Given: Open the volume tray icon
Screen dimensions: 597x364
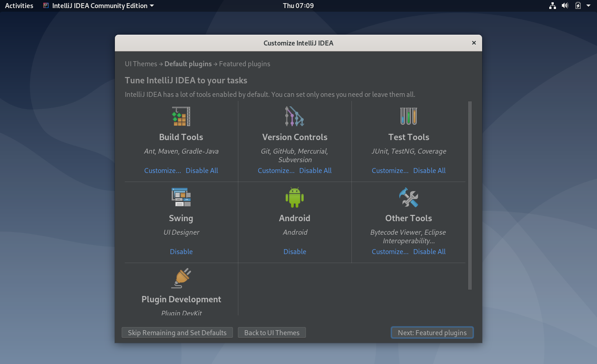Looking at the screenshot, I should (x=565, y=6).
